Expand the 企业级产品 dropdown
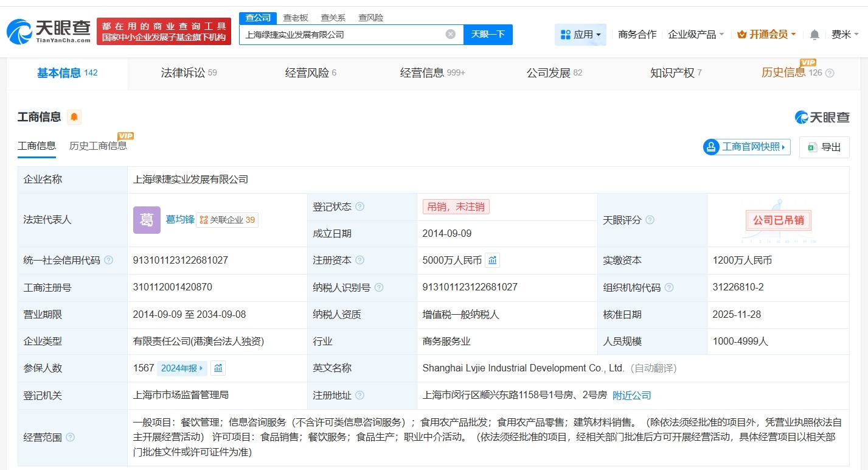 [x=696, y=35]
